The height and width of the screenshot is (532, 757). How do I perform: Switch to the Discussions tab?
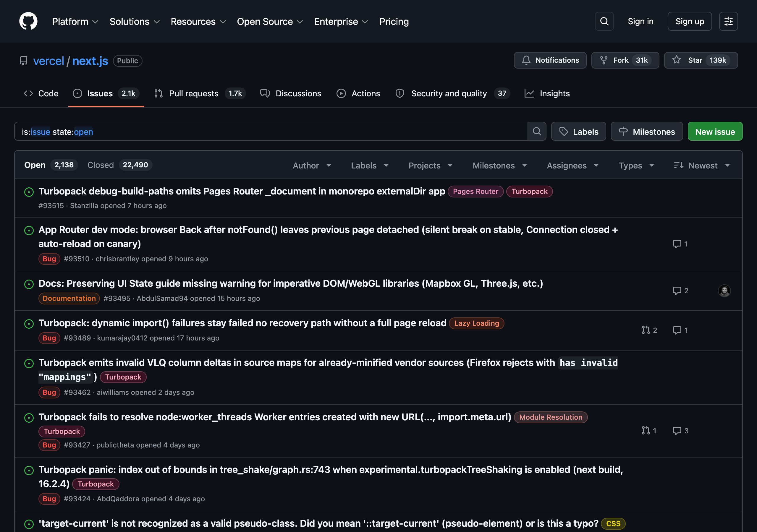click(290, 94)
